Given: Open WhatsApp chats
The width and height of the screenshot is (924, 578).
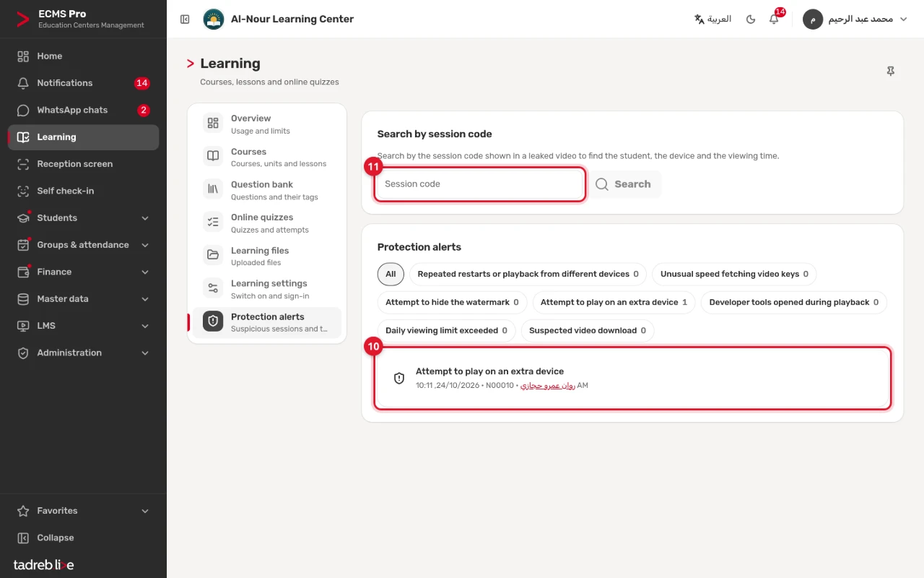Looking at the screenshot, I should [x=84, y=110].
